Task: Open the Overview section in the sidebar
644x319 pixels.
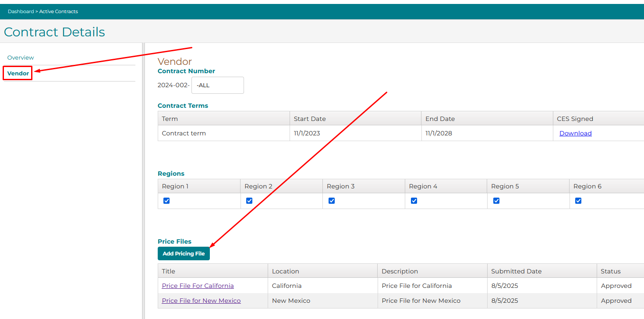Action: [x=21, y=57]
